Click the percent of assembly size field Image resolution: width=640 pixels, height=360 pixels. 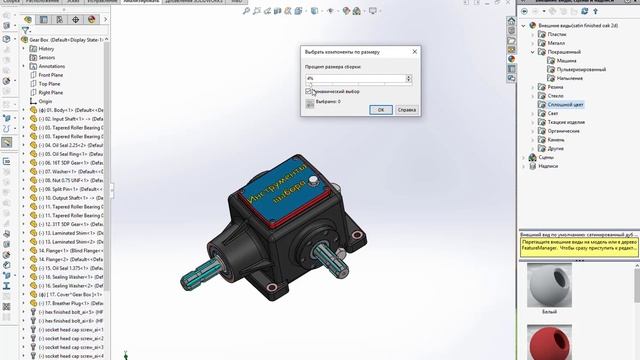coord(356,78)
